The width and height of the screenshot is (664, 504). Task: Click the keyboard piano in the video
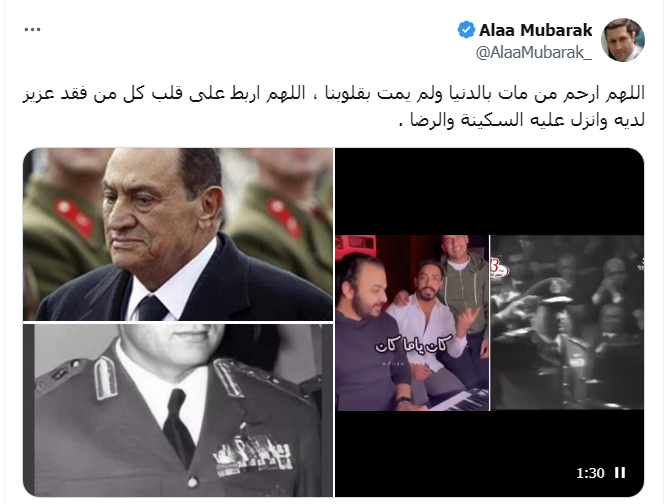coord(459,400)
